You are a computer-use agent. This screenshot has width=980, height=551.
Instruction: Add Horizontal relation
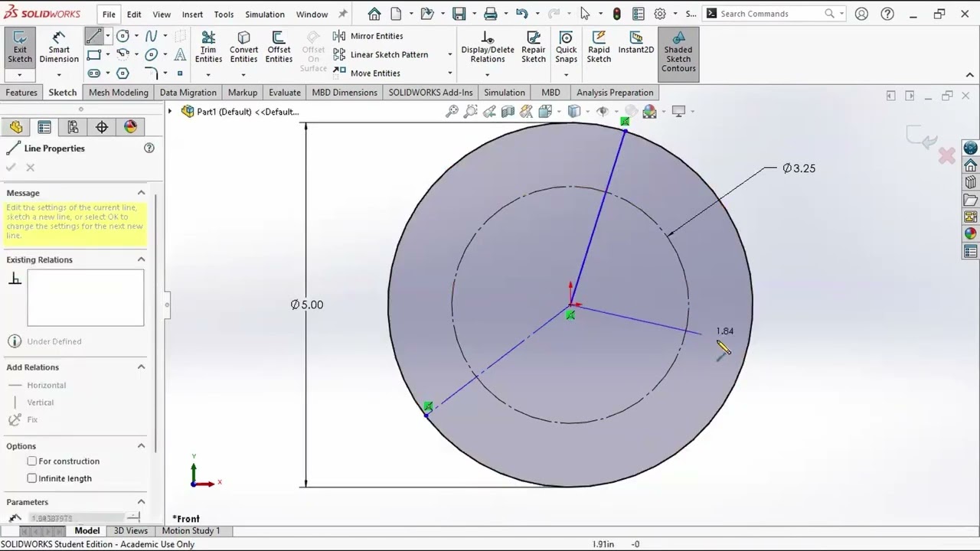tap(38, 385)
